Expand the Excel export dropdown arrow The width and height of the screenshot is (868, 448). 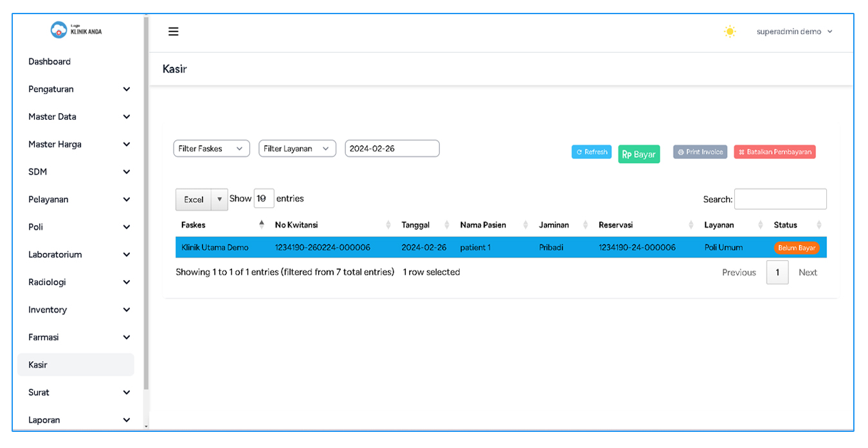tap(219, 200)
